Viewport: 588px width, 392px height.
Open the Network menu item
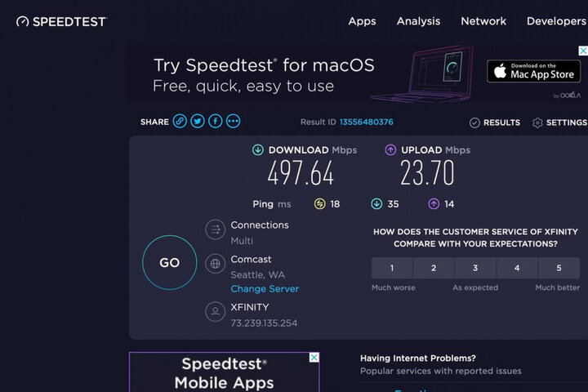[x=483, y=21]
